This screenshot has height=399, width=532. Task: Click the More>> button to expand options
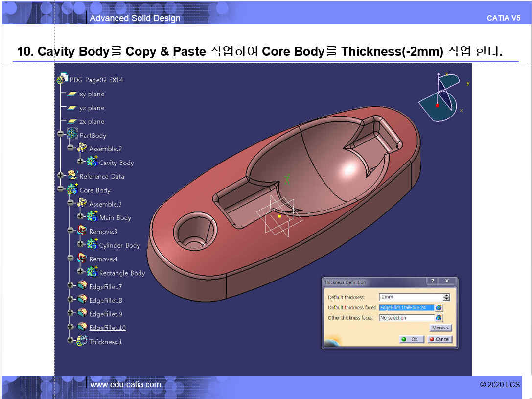[440, 328]
